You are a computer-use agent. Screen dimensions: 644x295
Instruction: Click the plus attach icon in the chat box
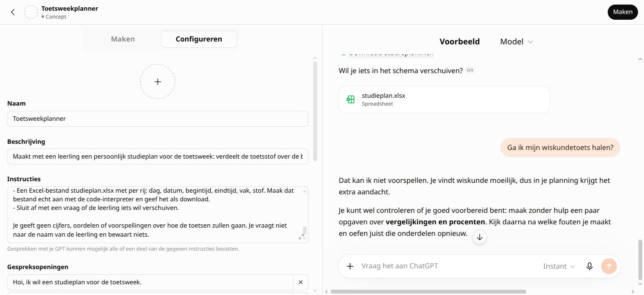pos(350,266)
